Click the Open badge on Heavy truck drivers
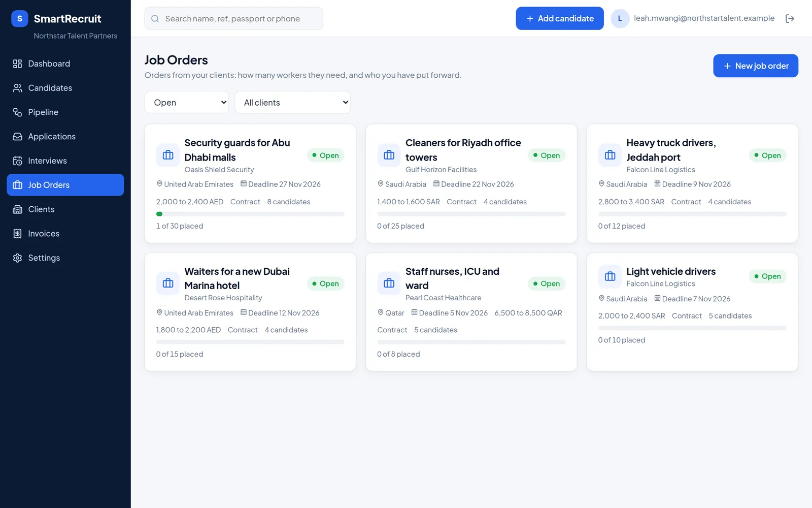This screenshot has height=508, width=812. point(767,155)
